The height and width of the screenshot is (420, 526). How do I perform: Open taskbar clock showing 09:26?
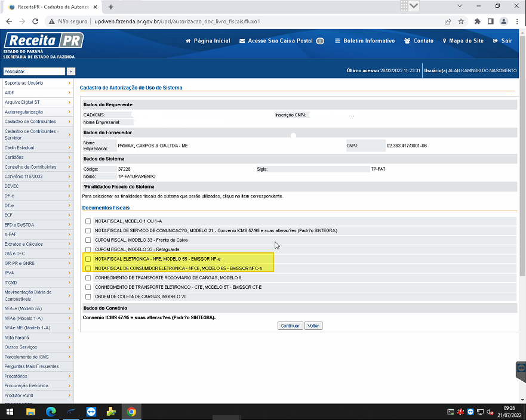pos(509,412)
